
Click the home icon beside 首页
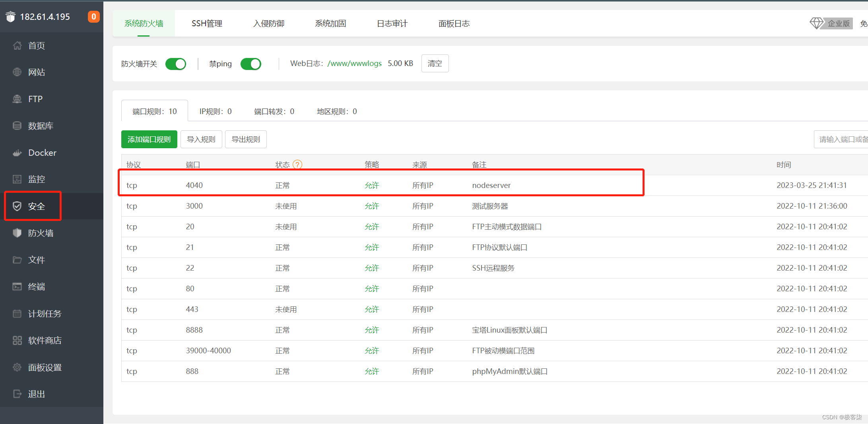17,46
